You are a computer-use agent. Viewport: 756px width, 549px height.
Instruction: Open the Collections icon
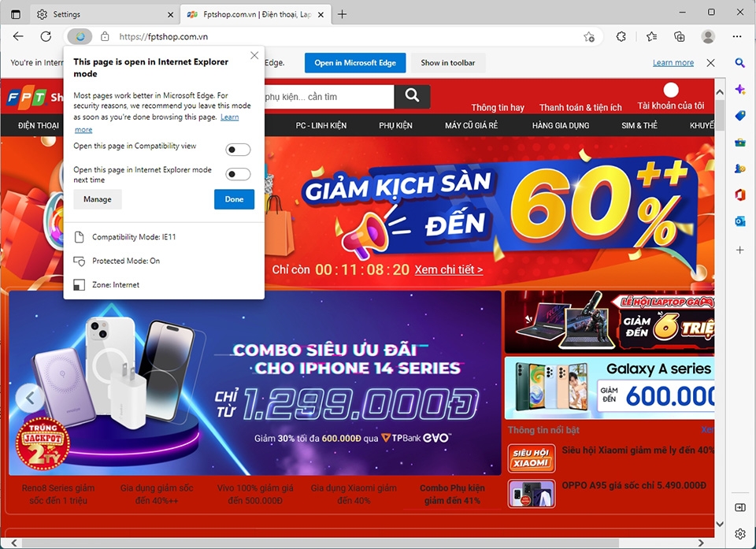679,37
